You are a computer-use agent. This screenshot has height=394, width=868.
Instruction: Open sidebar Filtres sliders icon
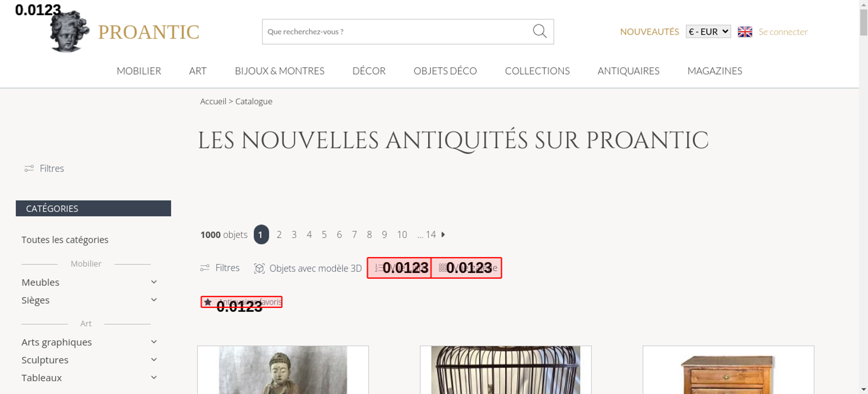click(x=29, y=168)
